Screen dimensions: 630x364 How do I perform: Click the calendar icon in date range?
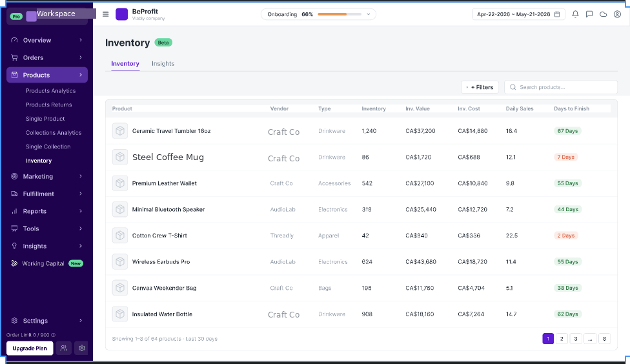(x=557, y=14)
